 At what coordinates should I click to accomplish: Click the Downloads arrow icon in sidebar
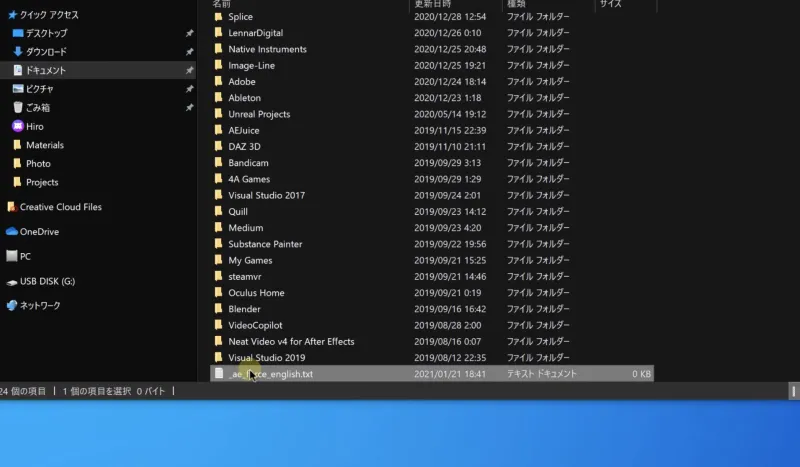click(18, 52)
